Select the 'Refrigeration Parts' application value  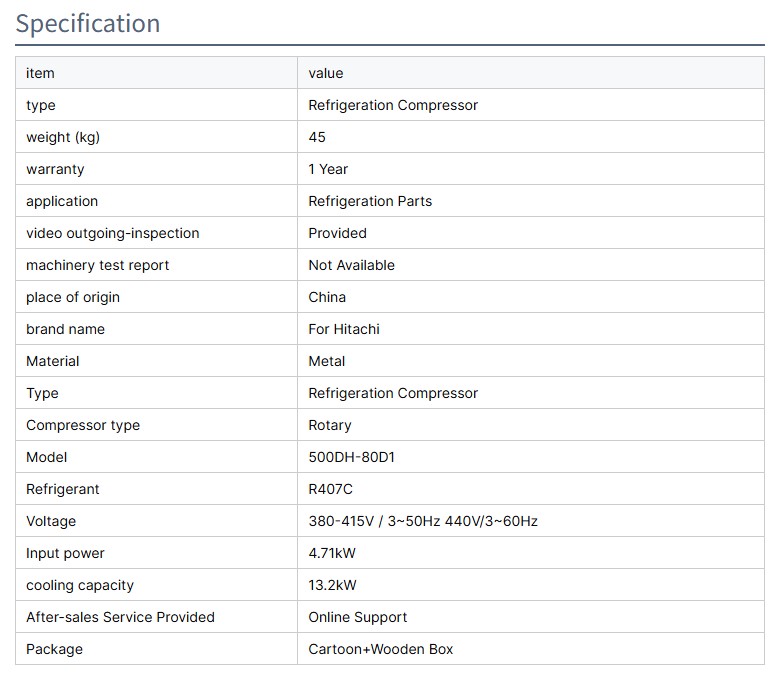click(x=370, y=201)
